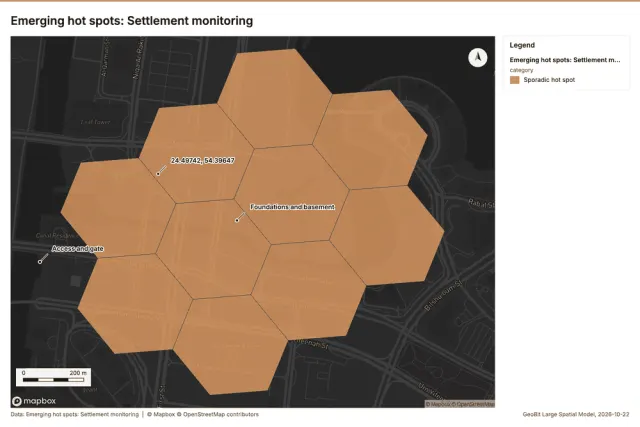Click the marker dot for the coordinate label
The height and width of the screenshot is (427, 640).
[158, 174]
